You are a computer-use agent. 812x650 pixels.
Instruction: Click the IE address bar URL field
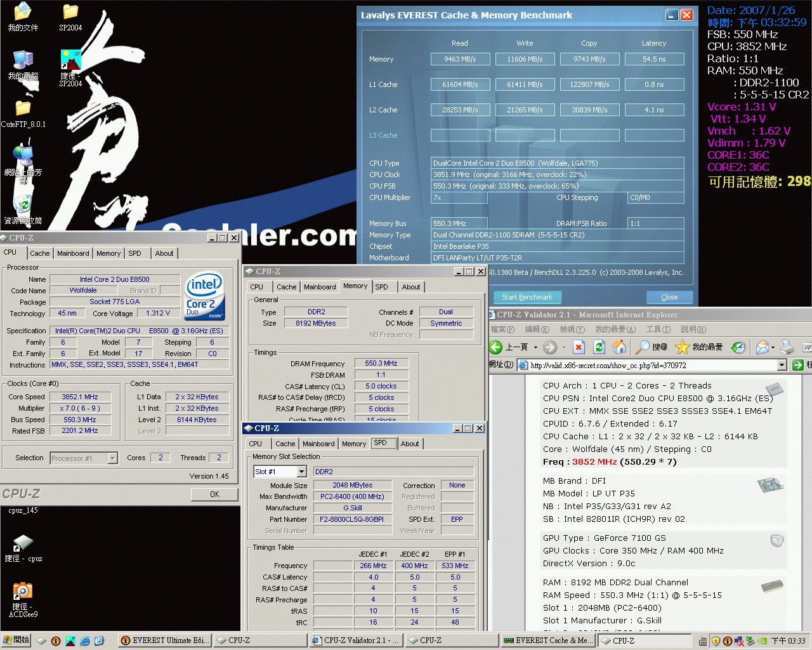(x=647, y=365)
